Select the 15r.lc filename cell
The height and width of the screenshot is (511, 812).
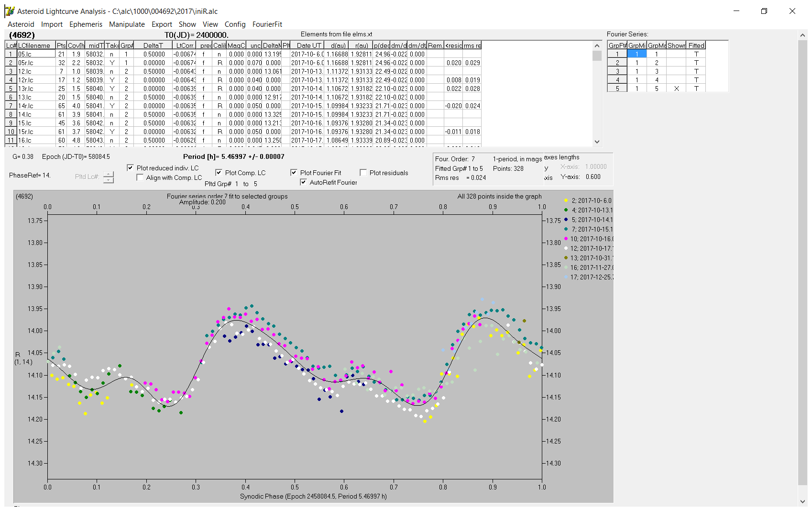pyautogui.click(x=36, y=132)
